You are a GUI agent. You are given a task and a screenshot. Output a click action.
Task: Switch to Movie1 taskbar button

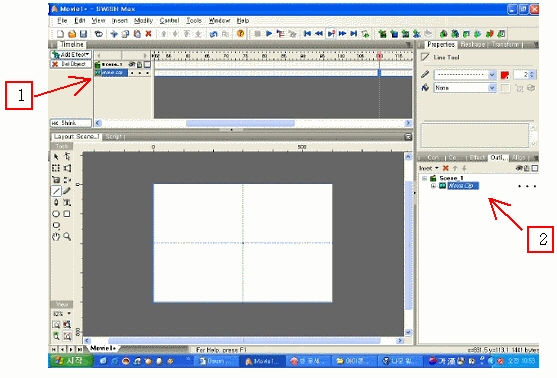coord(263,361)
